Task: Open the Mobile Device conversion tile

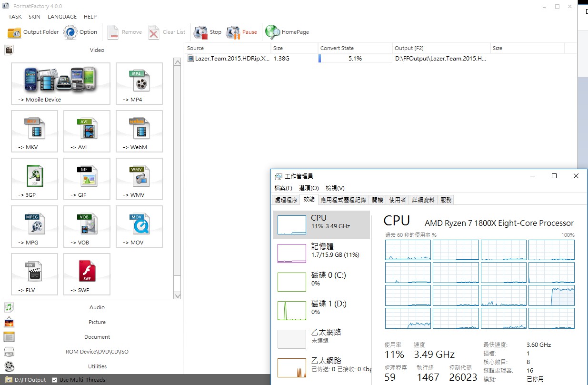Action: (x=60, y=83)
